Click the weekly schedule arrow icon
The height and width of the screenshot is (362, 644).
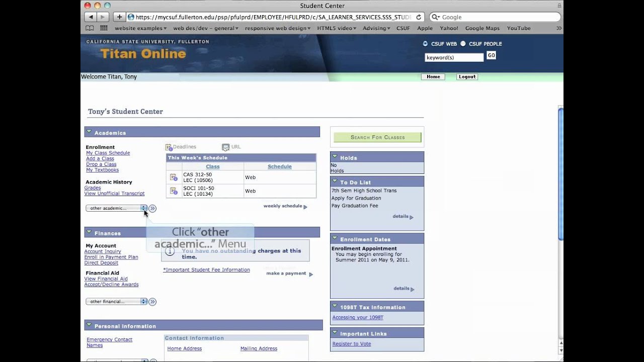[x=305, y=207]
